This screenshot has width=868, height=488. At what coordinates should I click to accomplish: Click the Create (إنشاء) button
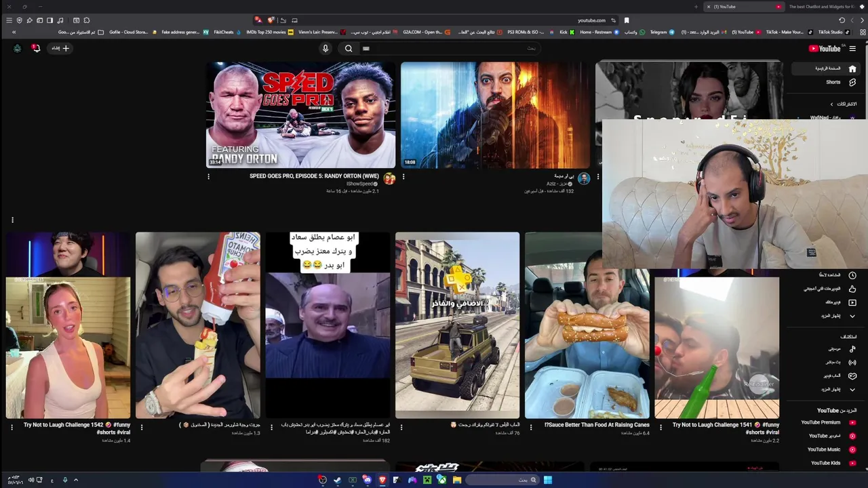pyautogui.click(x=60, y=48)
